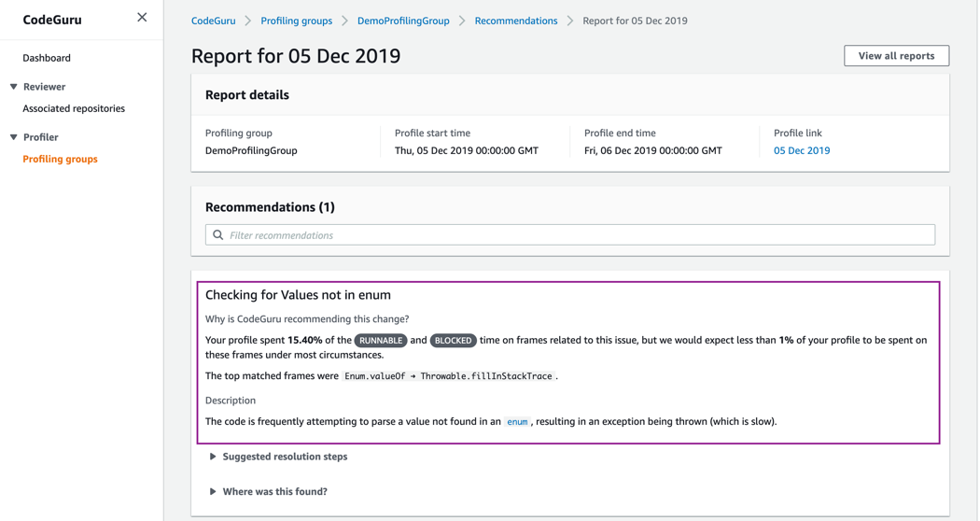Collapse the Reviewer section triangle
This screenshot has height=521, width=980.
click(x=14, y=86)
